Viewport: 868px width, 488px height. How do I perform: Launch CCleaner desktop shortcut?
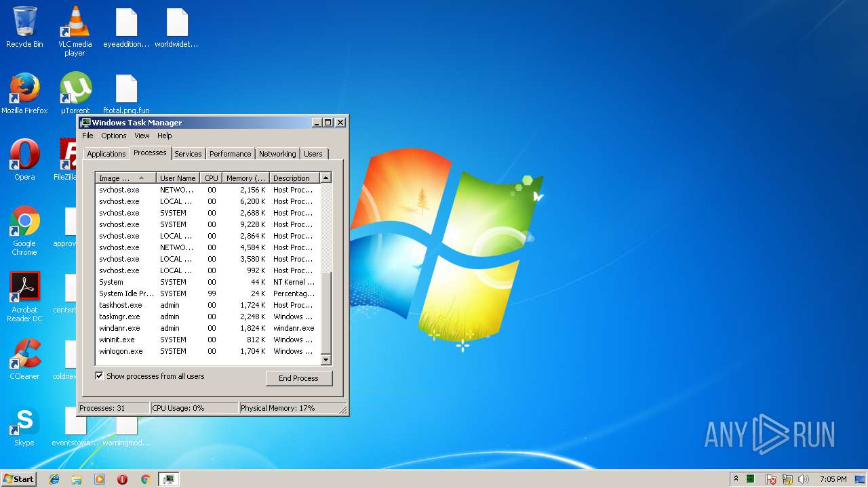(24, 359)
